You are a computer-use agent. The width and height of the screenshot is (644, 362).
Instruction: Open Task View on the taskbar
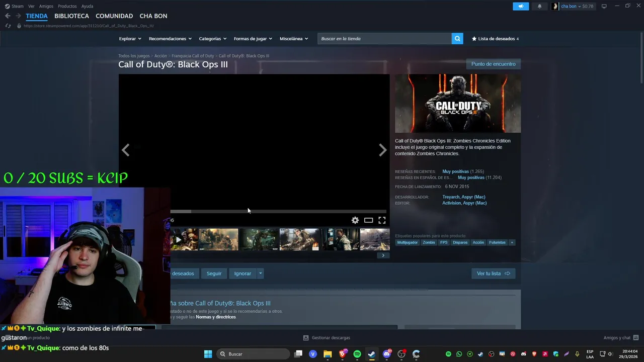pos(298,354)
